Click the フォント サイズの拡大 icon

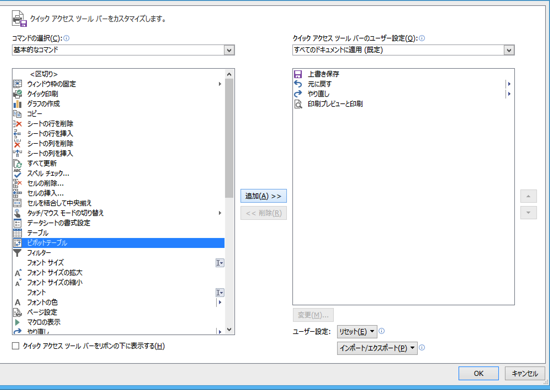point(18,273)
